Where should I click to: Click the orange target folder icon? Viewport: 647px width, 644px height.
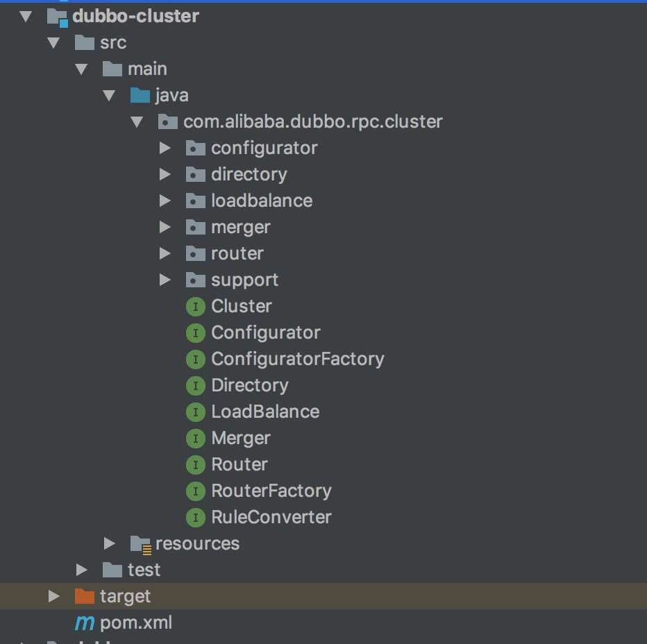(x=85, y=596)
